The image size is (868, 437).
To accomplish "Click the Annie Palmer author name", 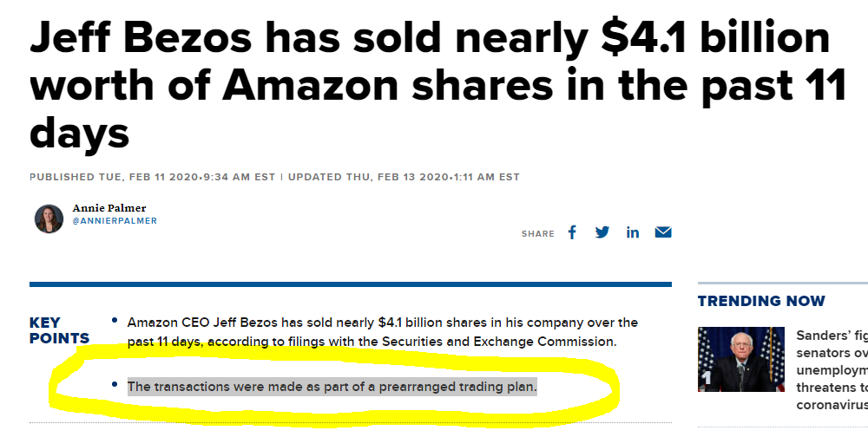I will coord(109,208).
